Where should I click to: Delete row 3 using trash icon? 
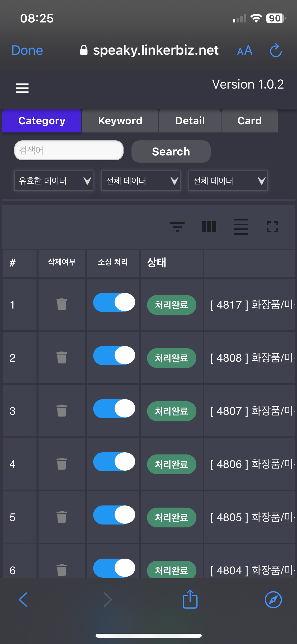pos(62,411)
